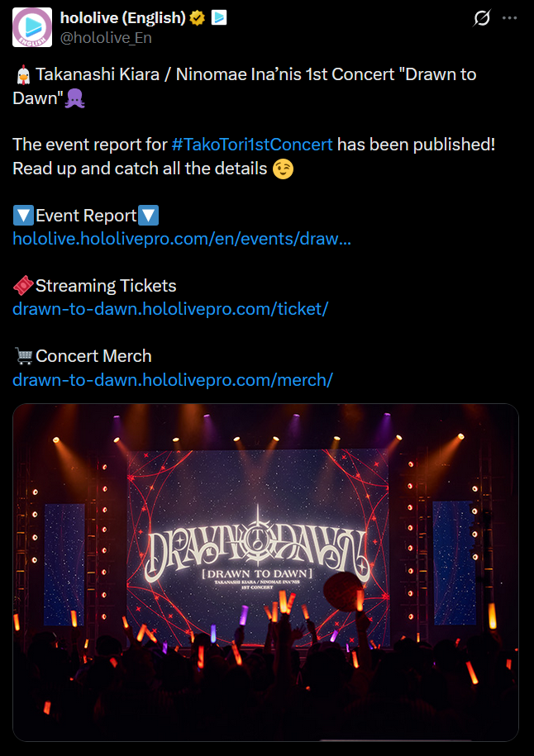This screenshot has height=756, width=534.
Task: Click the gold verified badge
Action: point(198,18)
